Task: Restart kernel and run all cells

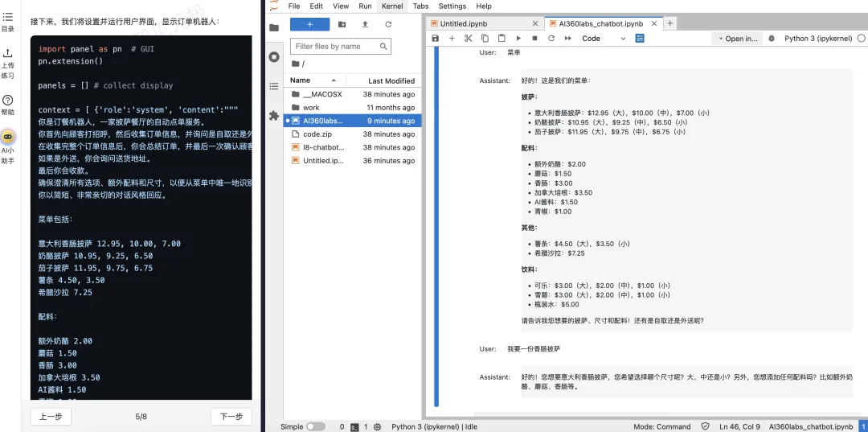Action: (x=567, y=39)
